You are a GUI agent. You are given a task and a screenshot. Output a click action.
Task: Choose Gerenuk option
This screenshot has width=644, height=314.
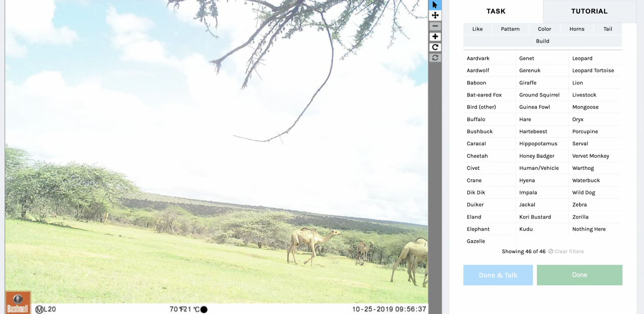click(542, 70)
